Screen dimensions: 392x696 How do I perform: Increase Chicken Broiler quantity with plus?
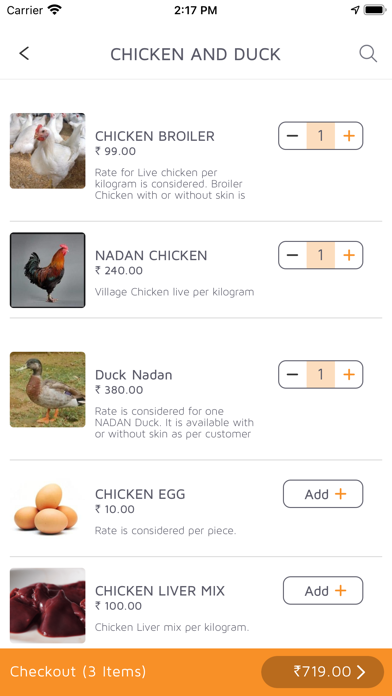click(349, 136)
